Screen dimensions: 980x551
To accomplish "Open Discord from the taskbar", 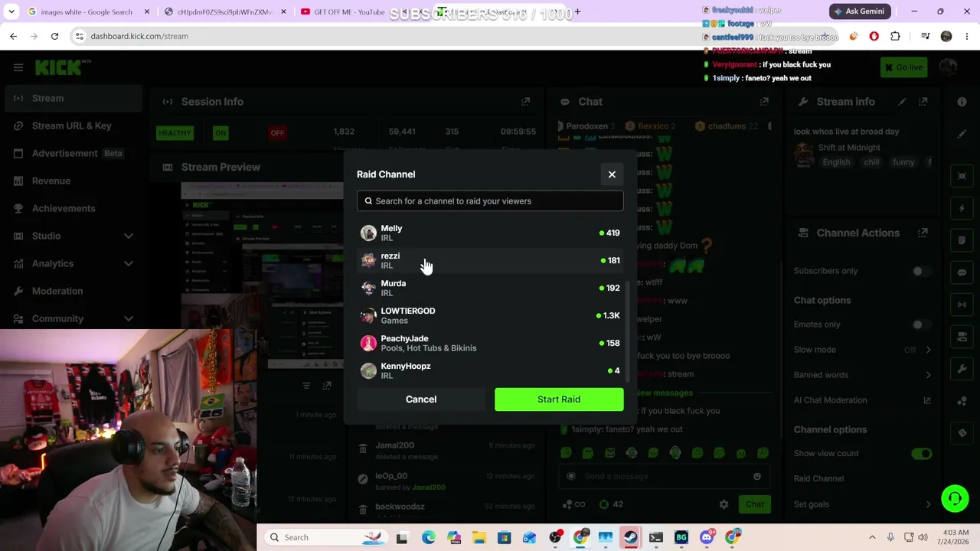I will [707, 537].
